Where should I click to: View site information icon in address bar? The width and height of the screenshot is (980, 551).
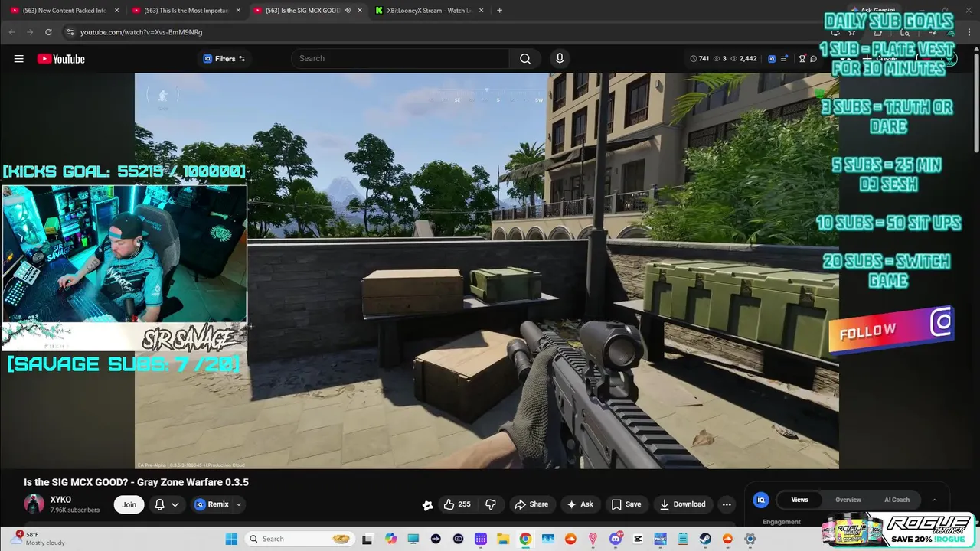click(x=70, y=32)
